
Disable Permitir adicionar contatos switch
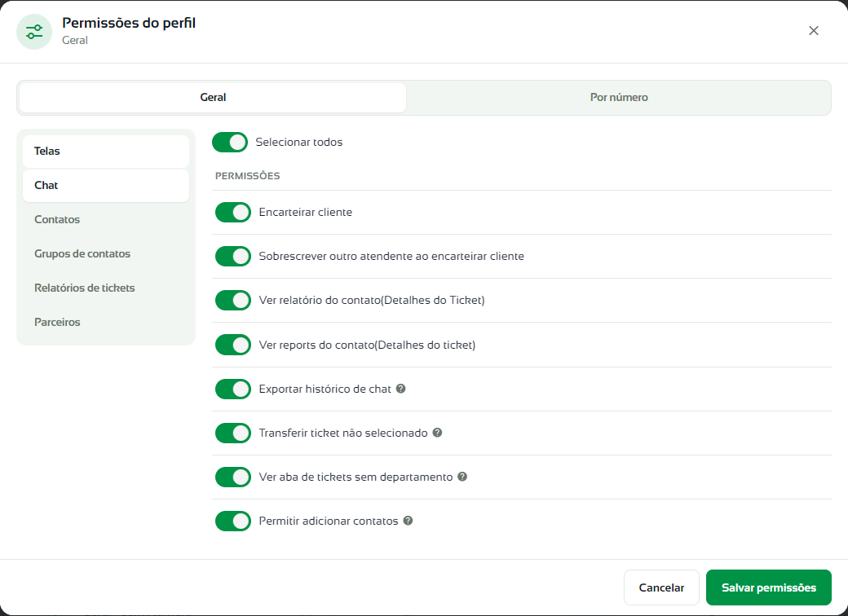[x=233, y=521]
